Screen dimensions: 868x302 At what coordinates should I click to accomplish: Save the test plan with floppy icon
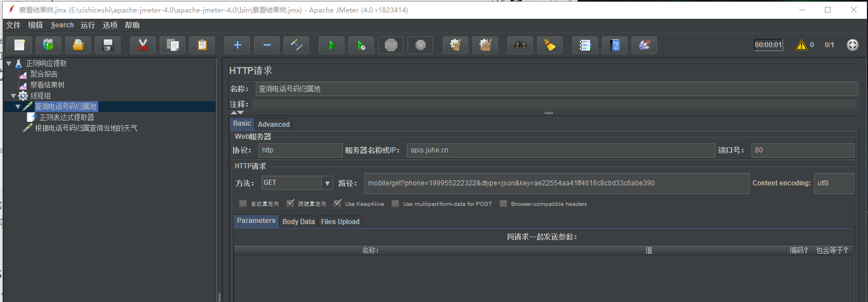click(107, 45)
